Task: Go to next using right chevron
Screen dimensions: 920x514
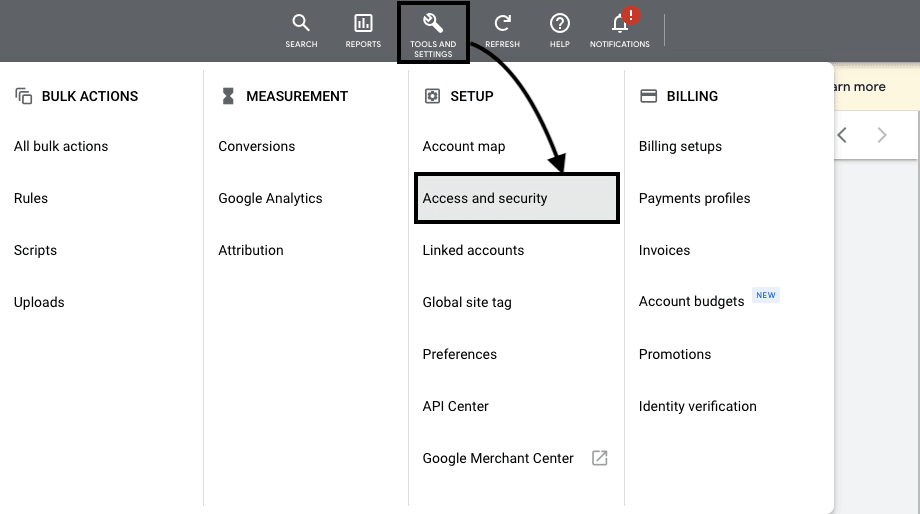Action: tap(882, 135)
